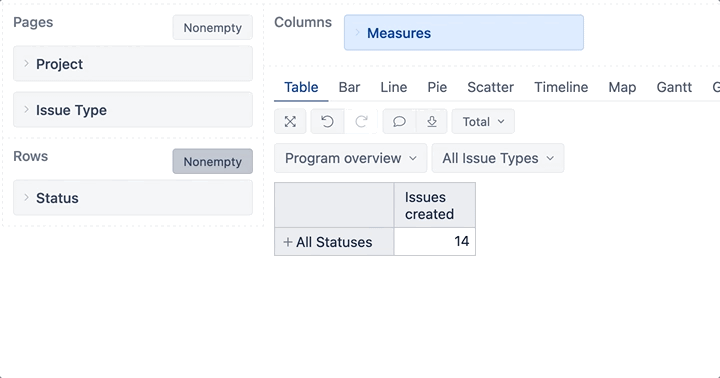The height and width of the screenshot is (378, 720).
Task: Expand the Status dimension chevron
Action: 26,197
